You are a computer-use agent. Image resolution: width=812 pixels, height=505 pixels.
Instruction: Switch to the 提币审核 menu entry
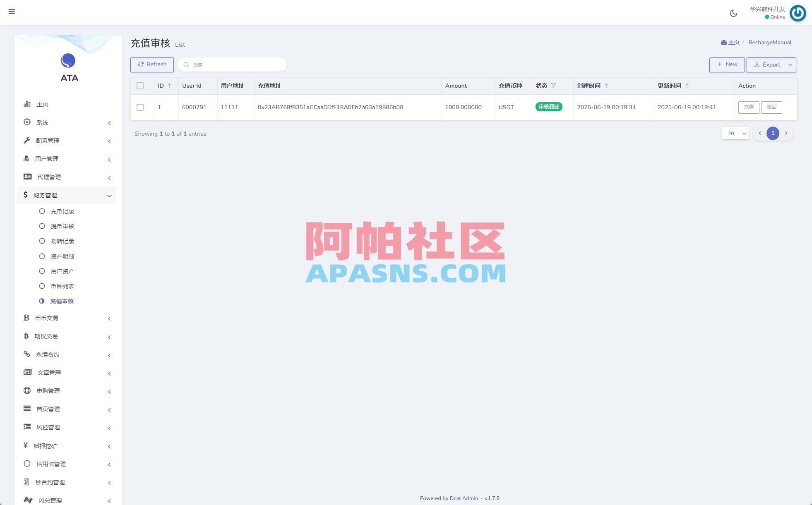62,226
